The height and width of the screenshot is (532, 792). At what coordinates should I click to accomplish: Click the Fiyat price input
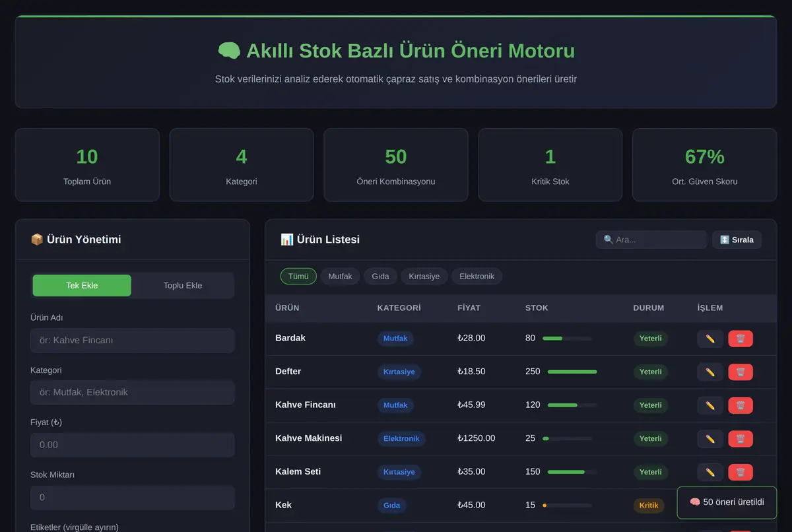point(132,445)
